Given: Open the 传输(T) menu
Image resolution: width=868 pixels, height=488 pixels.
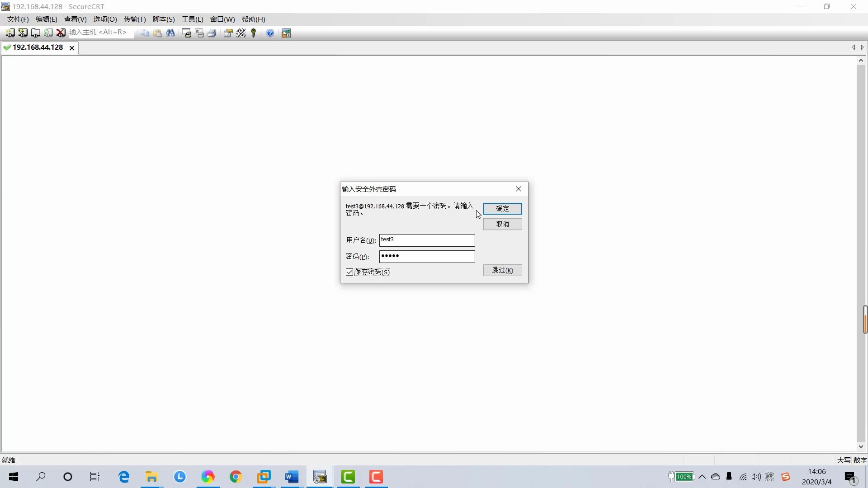Looking at the screenshot, I should click(135, 19).
